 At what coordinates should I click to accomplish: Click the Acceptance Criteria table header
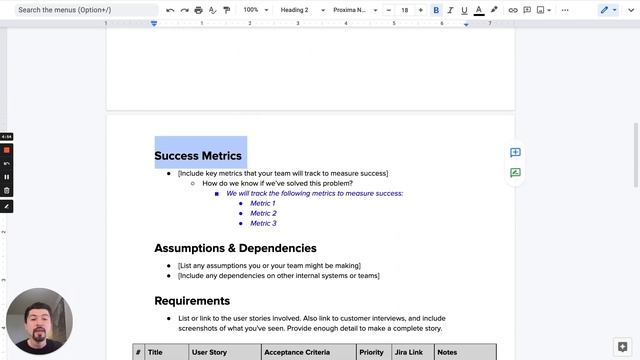click(x=297, y=352)
